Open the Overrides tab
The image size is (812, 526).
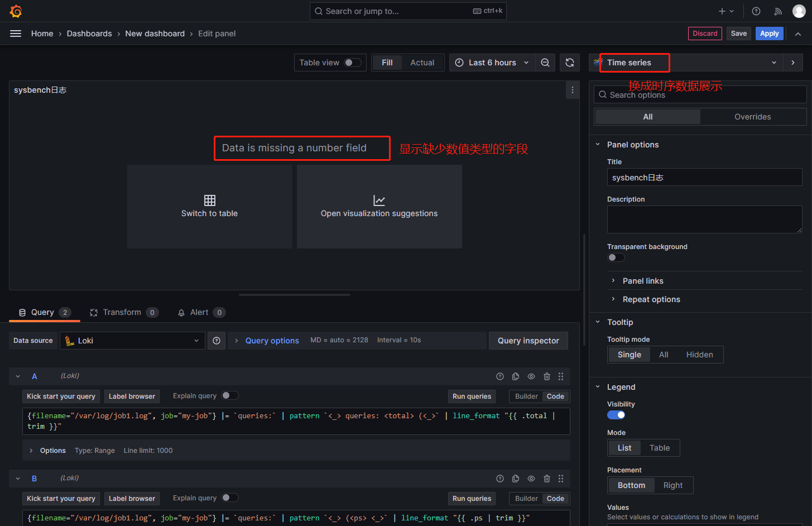point(753,117)
